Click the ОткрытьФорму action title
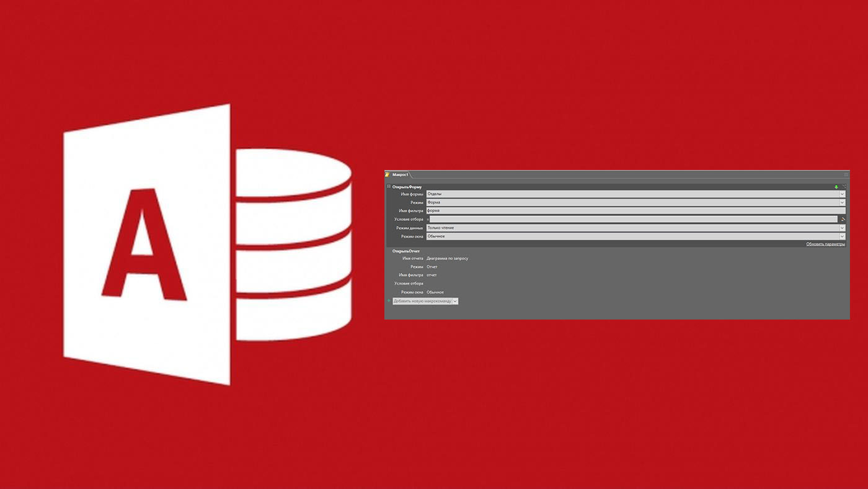The height and width of the screenshot is (489, 868). pos(407,187)
